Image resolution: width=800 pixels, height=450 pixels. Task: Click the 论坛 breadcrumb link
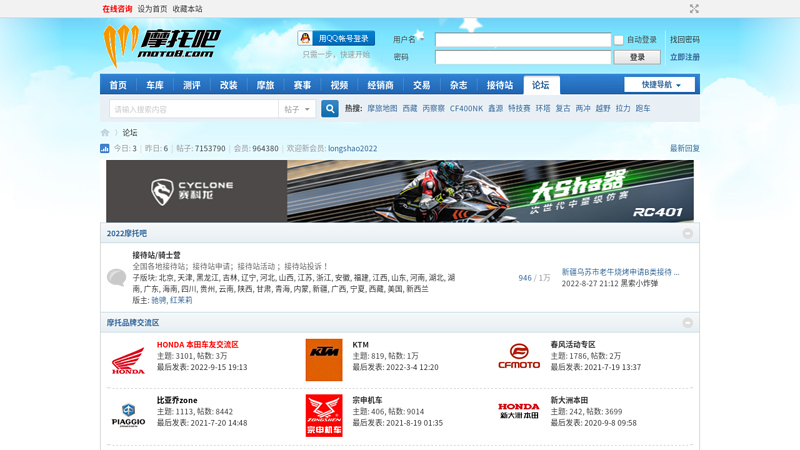click(x=130, y=133)
